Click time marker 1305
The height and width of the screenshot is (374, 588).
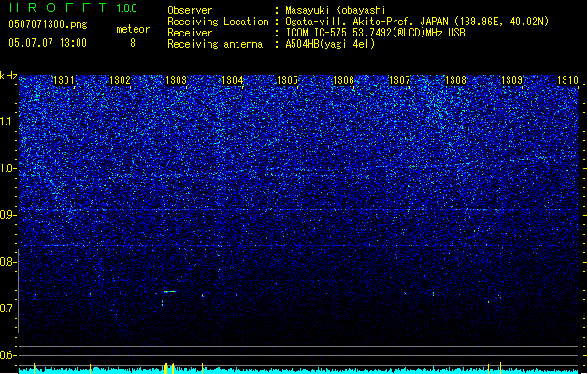tap(288, 80)
